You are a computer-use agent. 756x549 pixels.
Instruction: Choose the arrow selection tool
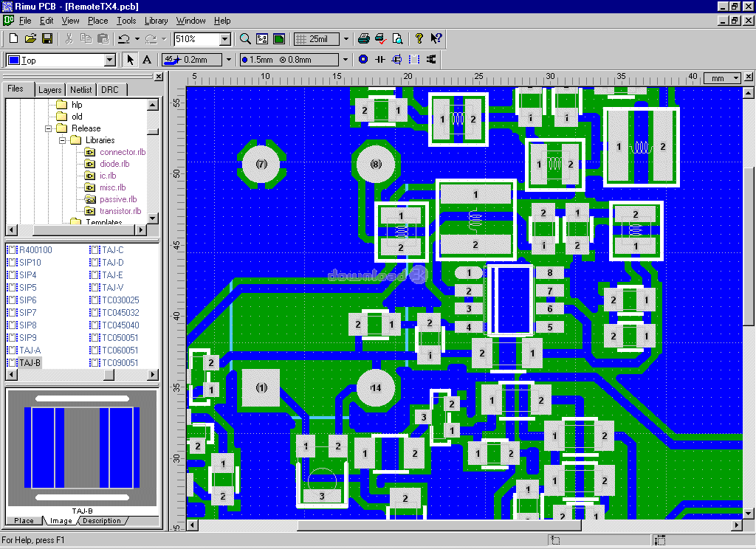(130, 60)
